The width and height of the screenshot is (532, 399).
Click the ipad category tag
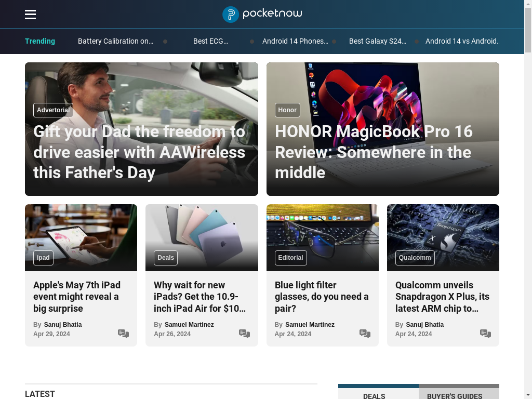[43, 258]
